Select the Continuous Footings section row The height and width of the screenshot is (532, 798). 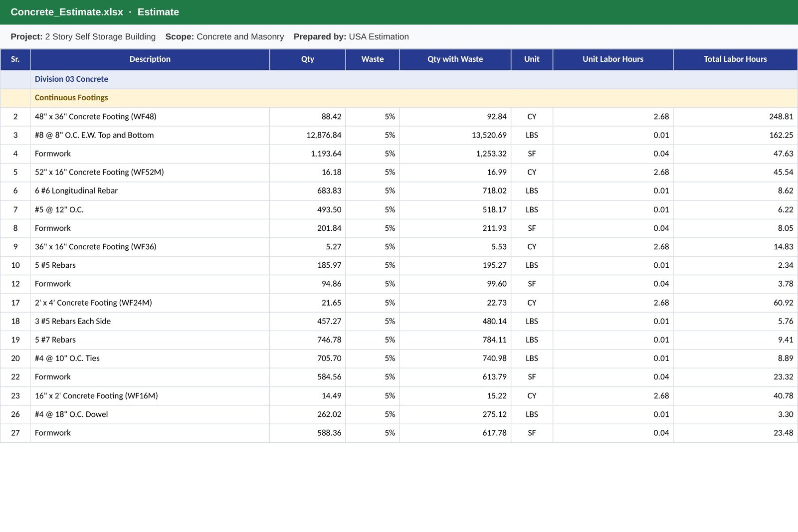(399, 98)
